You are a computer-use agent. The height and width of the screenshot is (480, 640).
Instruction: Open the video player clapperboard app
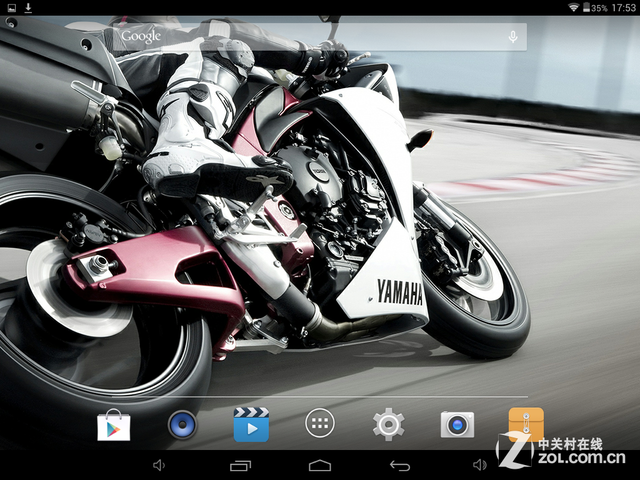pos(251,424)
